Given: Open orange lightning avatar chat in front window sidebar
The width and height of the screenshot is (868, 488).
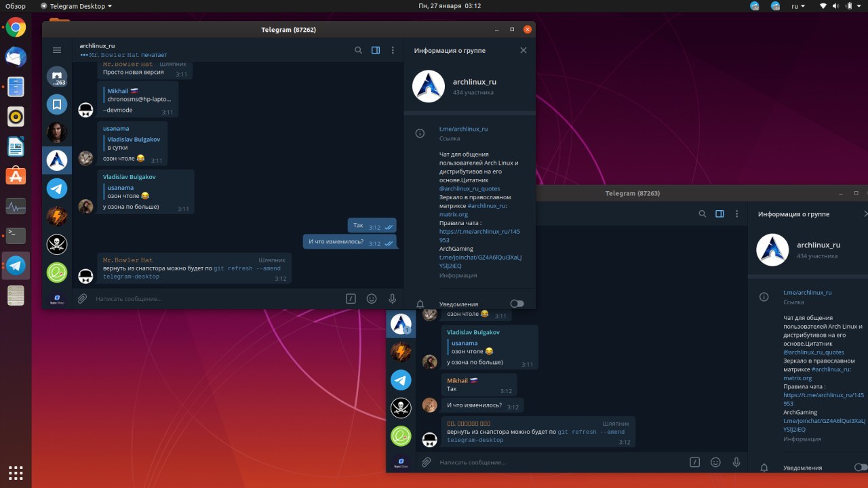Looking at the screenshot, I should click(57, 216).
